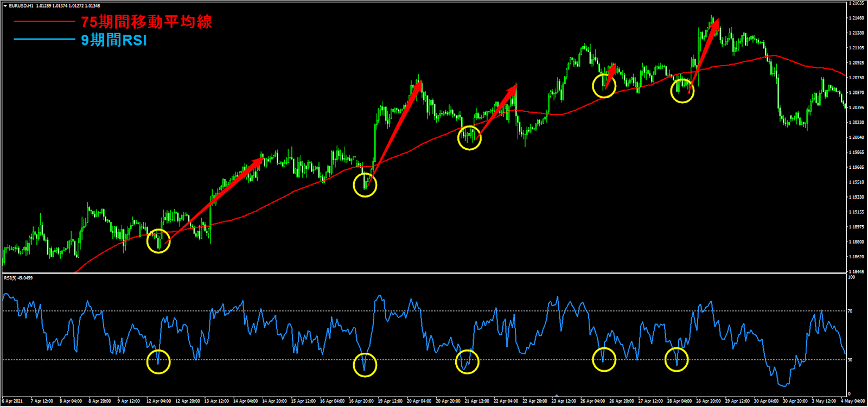Click the 28 Apr 20:00 time label
868x407 pixels.
point(709,401)
